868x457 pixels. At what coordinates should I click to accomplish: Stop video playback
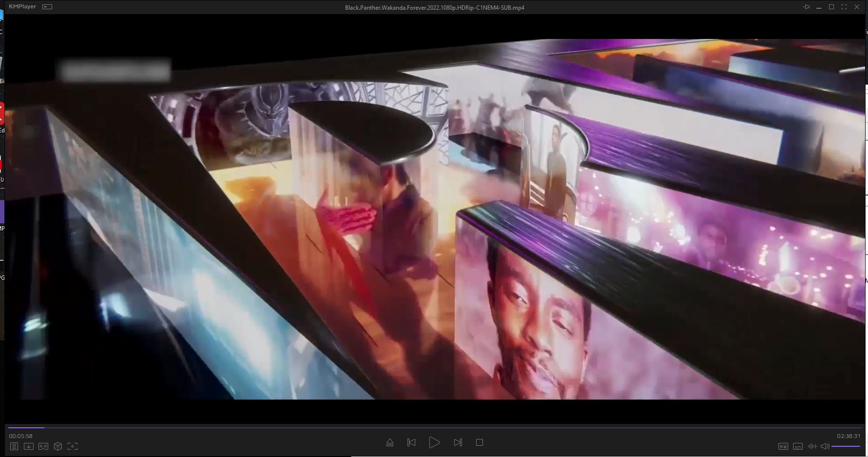tap(480, 442)
